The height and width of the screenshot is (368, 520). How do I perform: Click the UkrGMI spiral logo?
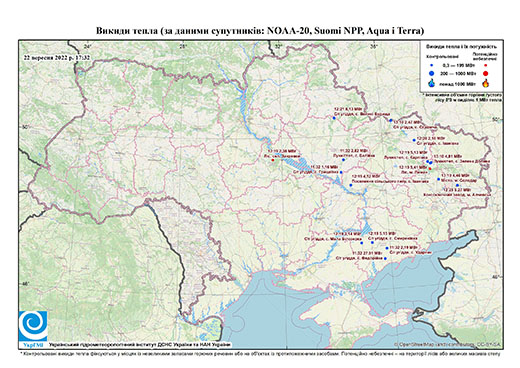tap(33, 326)
